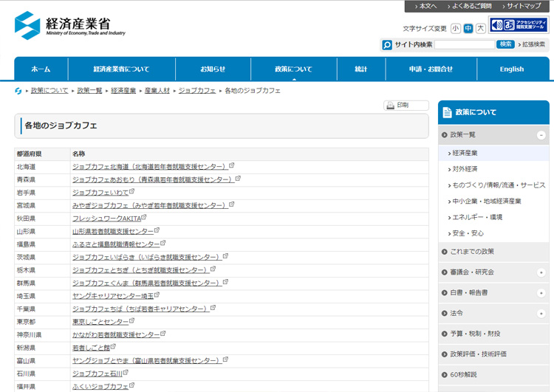Click the printer icon for 印刷

pyautogui.click(x=391, y=106)
